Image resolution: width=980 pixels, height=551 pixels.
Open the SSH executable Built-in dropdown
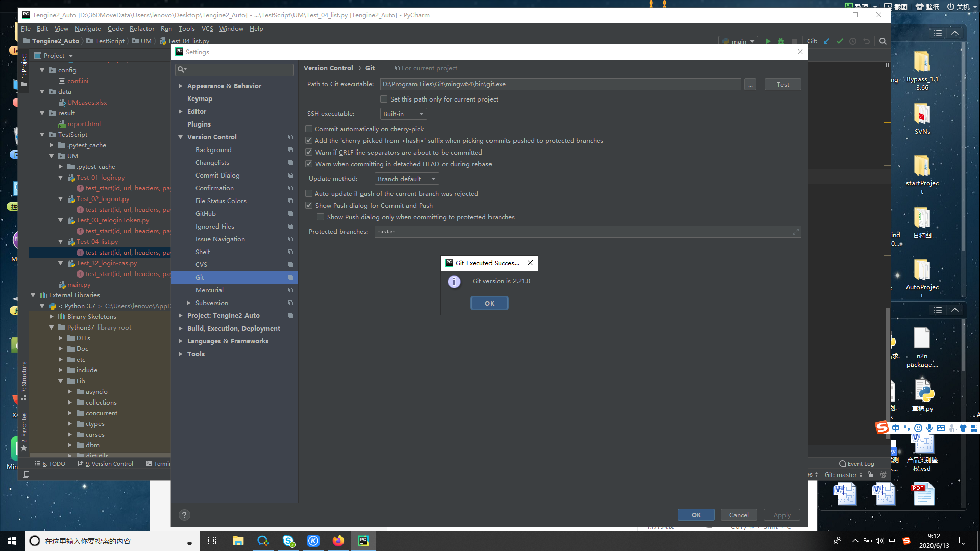(403, 114)
